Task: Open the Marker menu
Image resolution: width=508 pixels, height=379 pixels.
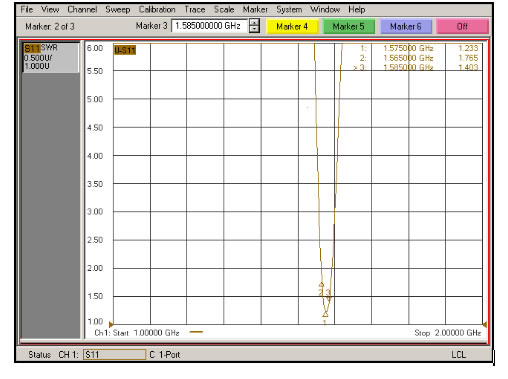Action: point(255,9)
